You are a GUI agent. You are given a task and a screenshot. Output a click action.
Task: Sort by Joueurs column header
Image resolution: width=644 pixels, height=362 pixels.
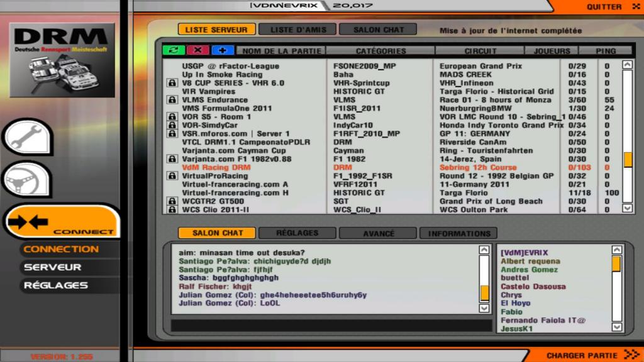(x=552, y=51)
